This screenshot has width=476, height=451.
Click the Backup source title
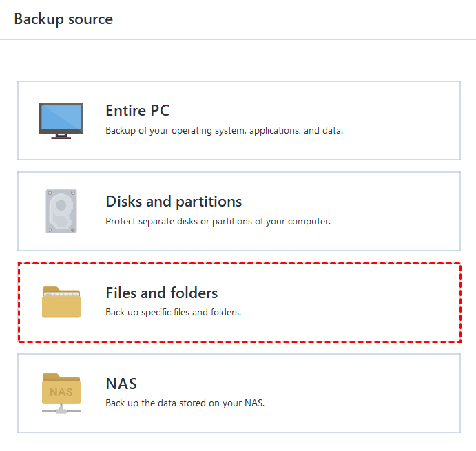point(63,19)
